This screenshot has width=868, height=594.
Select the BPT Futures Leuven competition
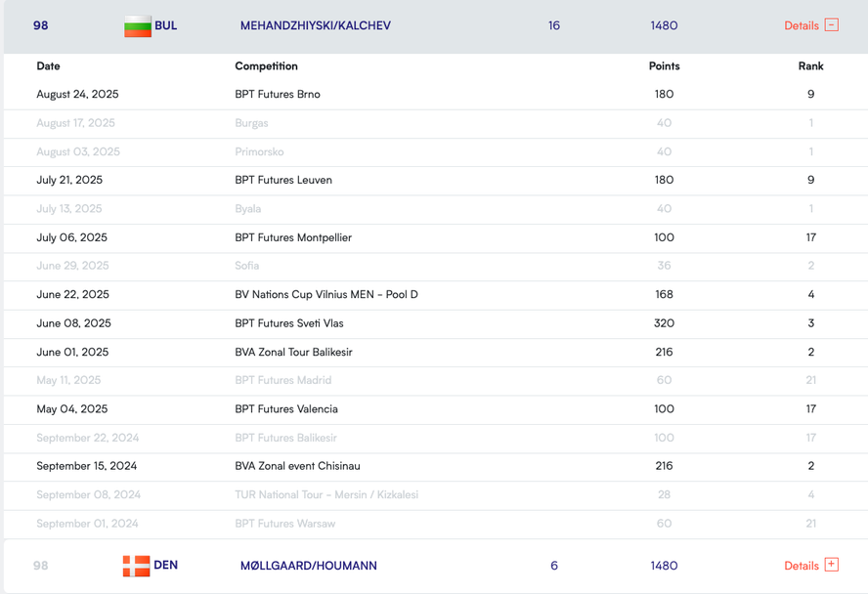[x=283, y=180]
